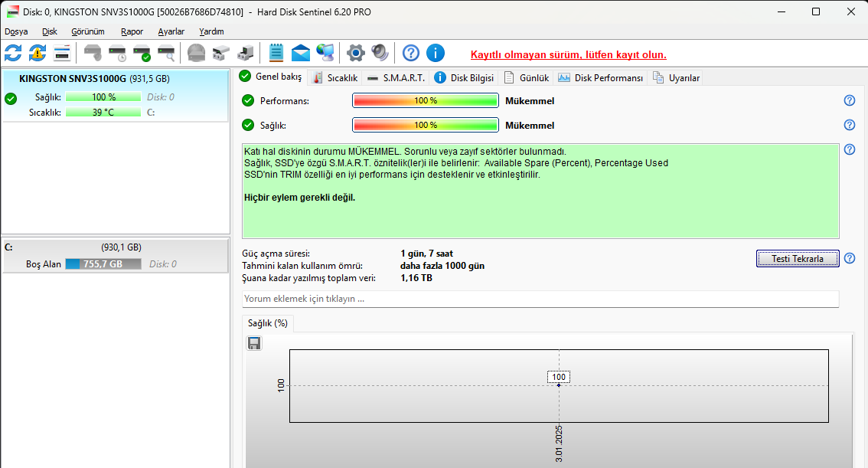Click the 3.01.2025 date label on chart
This screenshot has height=468, width=868.
(559, 443)
